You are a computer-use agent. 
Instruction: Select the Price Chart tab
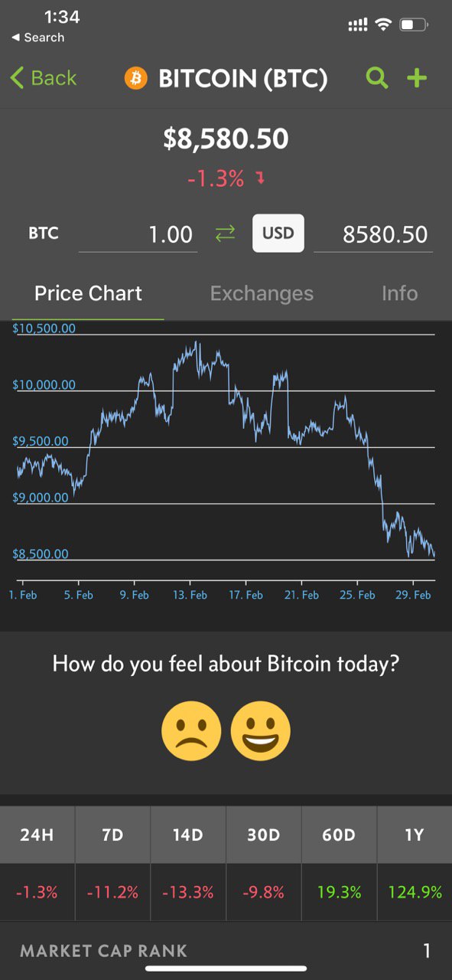pyautogui.click(x=88, y=293)
